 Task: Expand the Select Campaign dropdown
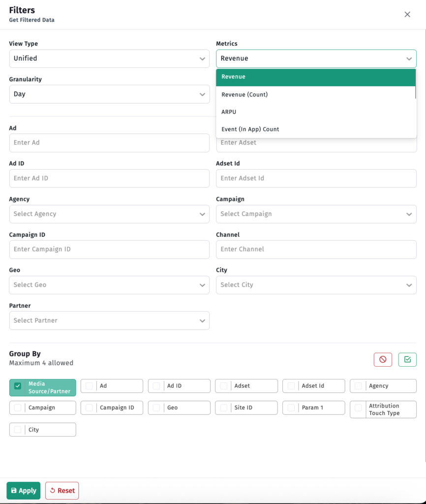[x=316, y=214]
